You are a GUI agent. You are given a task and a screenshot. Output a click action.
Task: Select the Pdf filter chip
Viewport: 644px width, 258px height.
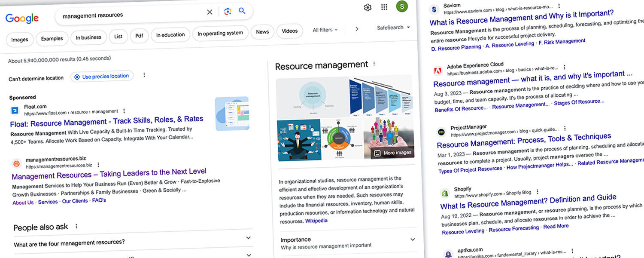[x=139, y=36]
